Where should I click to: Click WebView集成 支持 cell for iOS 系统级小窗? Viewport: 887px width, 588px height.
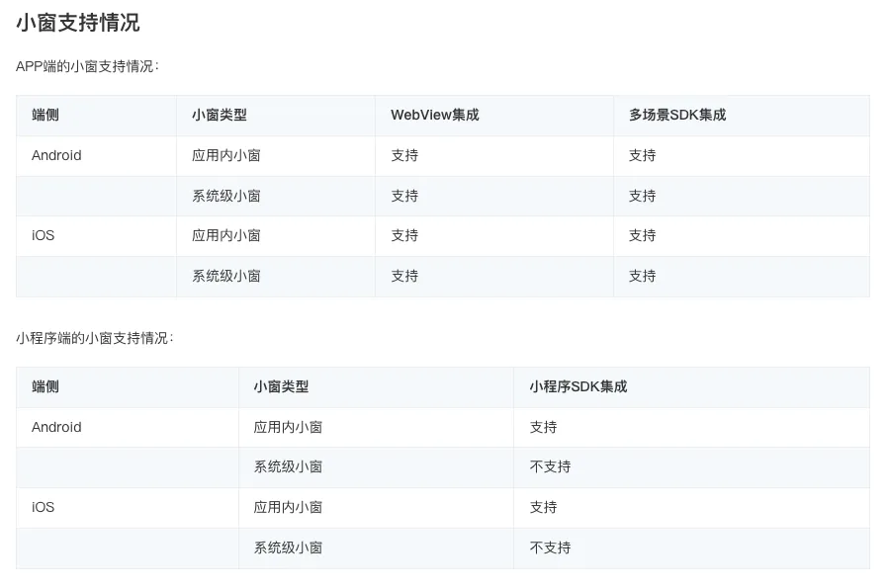[404, 276]
